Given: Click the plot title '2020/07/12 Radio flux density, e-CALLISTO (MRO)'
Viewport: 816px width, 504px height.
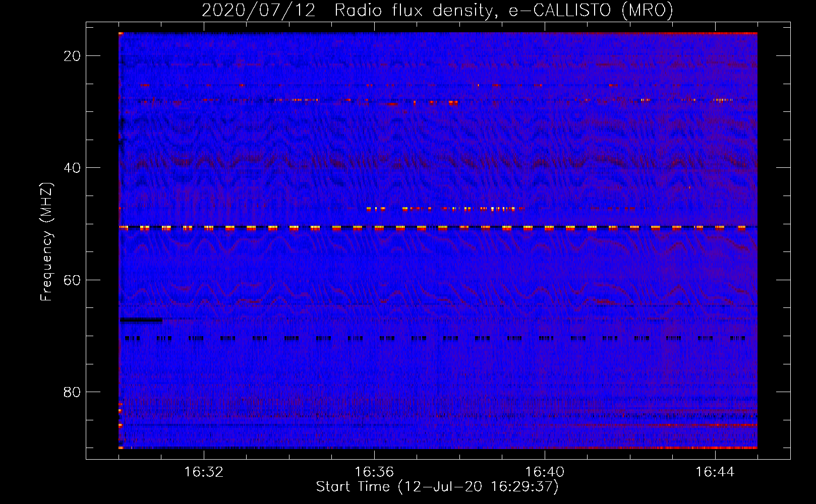Looking at the screenshot, I should [x=437, y=10].
